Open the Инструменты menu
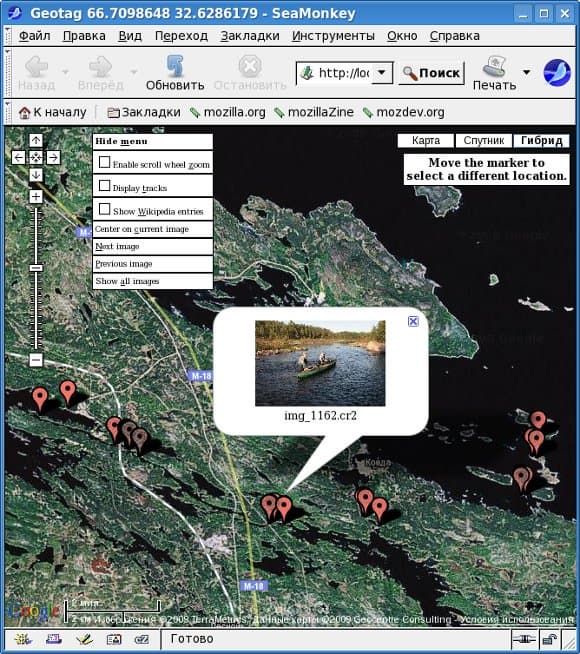 (x=333, y=36)
